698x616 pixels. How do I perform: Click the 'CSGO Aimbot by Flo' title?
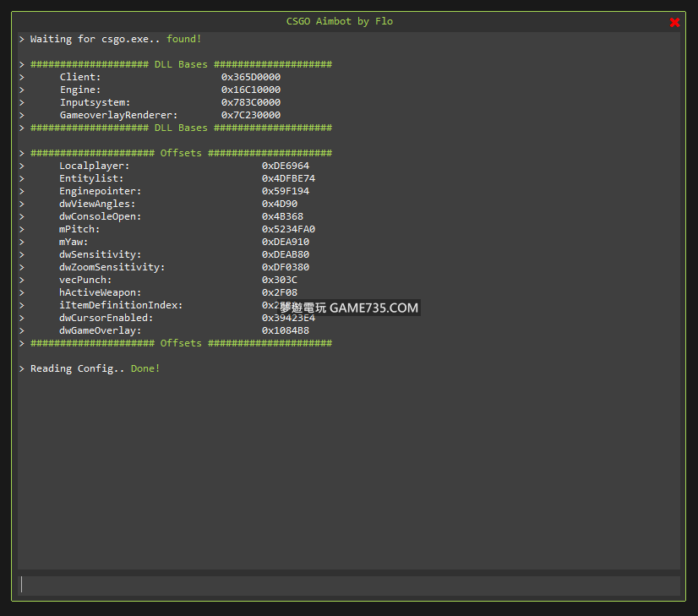click(340, 21)
